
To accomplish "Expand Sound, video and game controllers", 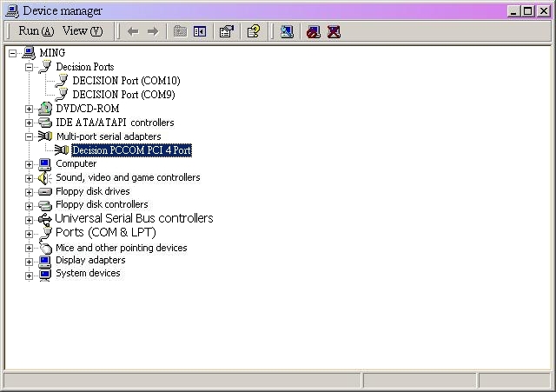I will [29, 178].
